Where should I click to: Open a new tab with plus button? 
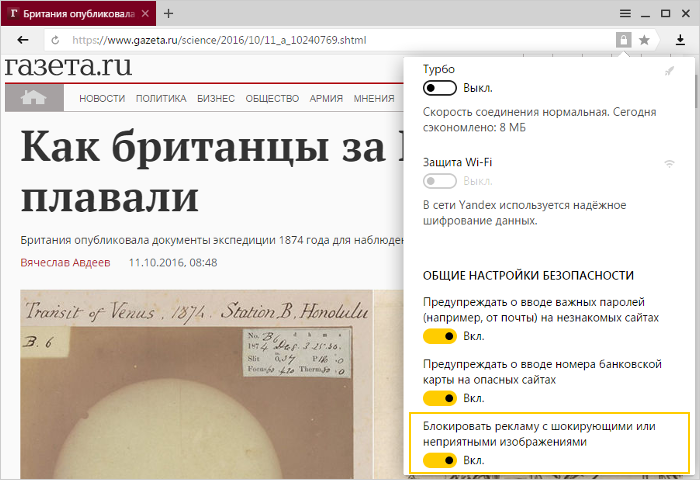(168, 13)
